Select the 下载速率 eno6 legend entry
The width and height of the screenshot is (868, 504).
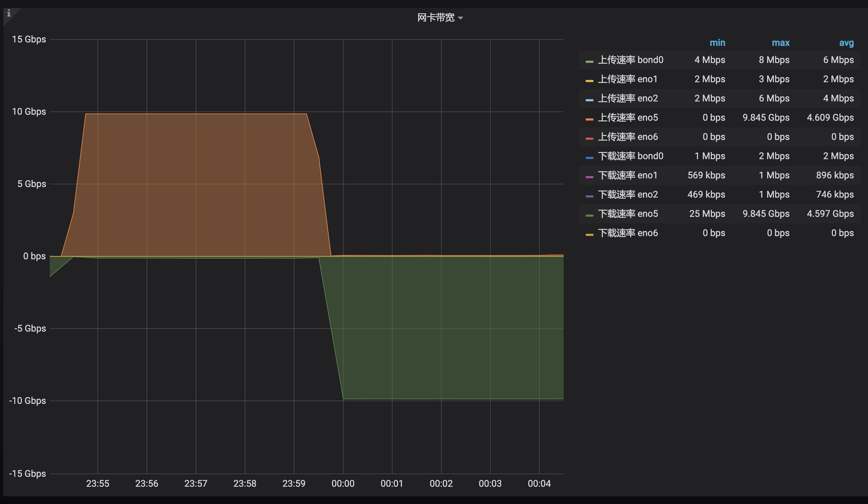click(628, 233)
